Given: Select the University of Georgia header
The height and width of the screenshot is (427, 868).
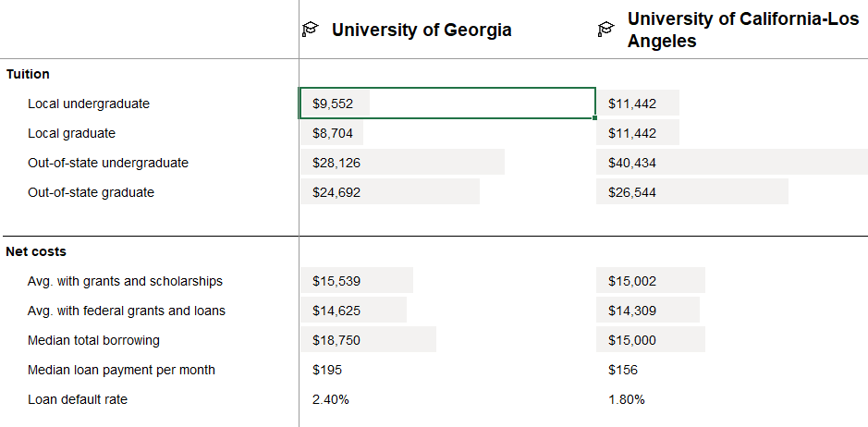Looking at the screenshot, I should (422, 30).
